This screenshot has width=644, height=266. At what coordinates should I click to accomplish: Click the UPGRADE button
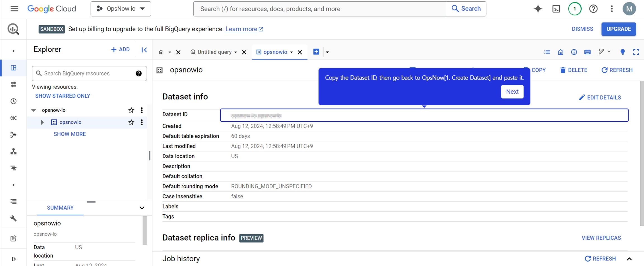tap(618, 29)
